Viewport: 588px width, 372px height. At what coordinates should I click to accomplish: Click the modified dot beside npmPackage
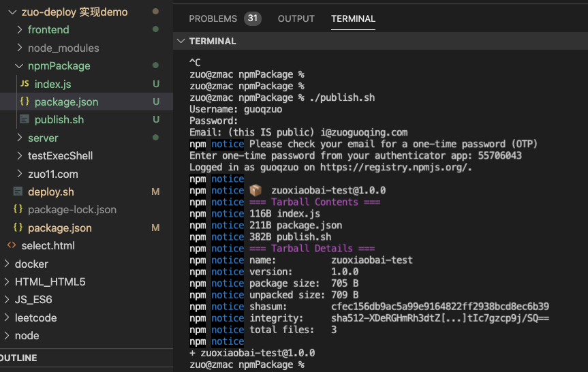click(x=155, y=65)
